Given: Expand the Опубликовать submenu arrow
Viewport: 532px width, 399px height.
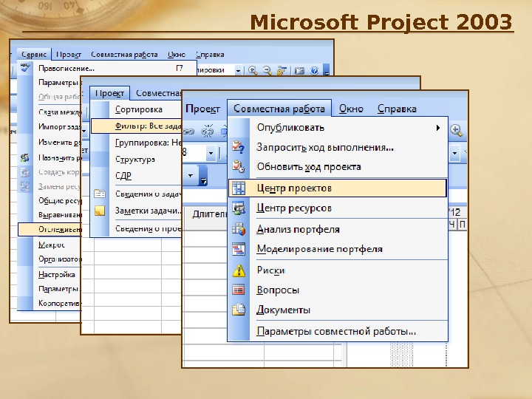Looking at the screenshot, I should click(438, 128).
